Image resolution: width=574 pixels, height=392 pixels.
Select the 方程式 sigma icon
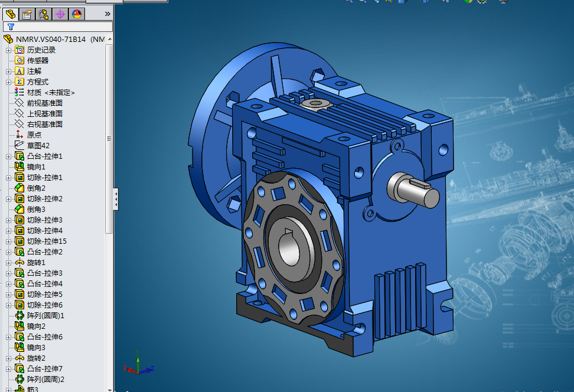(x=19, y=81)
